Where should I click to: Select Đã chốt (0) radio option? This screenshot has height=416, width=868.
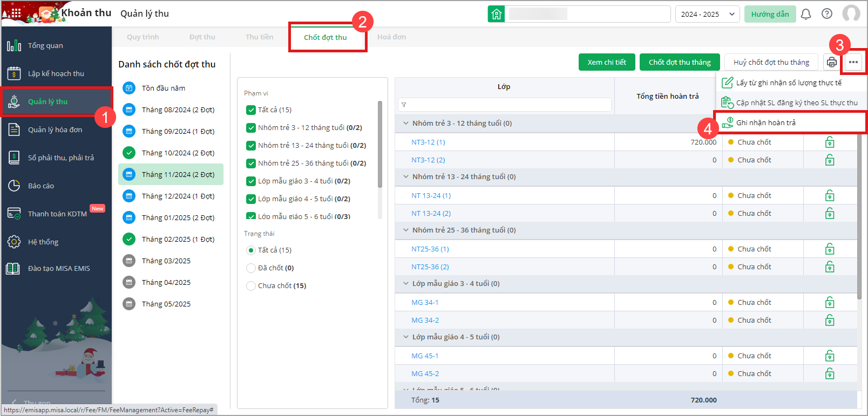point(251,268)
